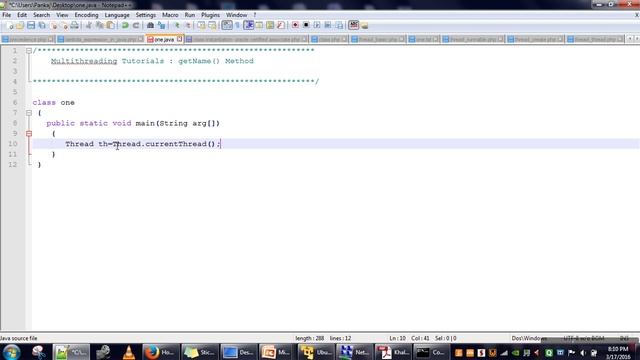Click the ABC spell check icon
Image resolution: width=640 pixels, height=360 pixels.
pyautogui.click(x=353, y=25)
